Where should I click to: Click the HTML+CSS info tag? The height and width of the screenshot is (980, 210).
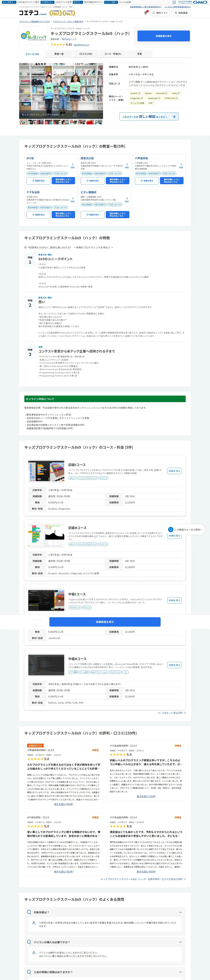[x=171, y=98]
